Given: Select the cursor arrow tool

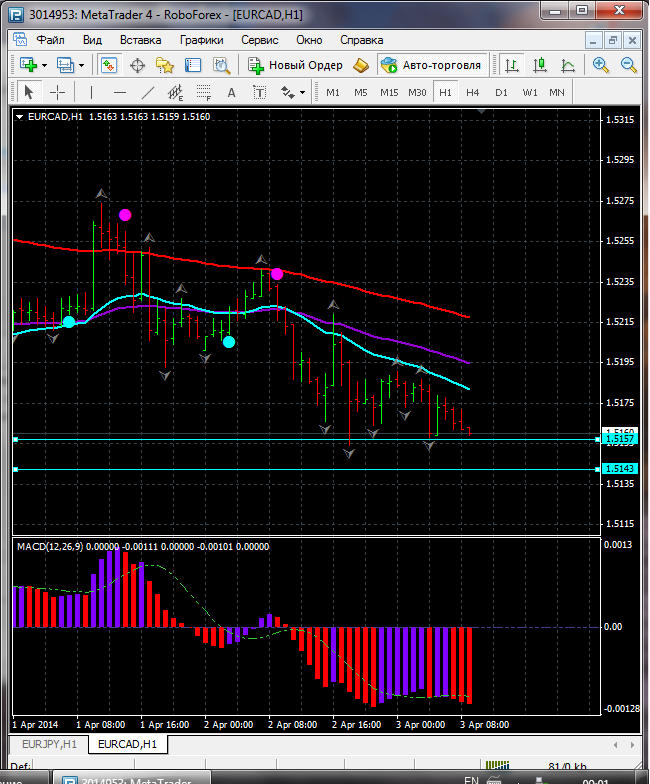Looking at the screenshot, I should click(28, 92).
